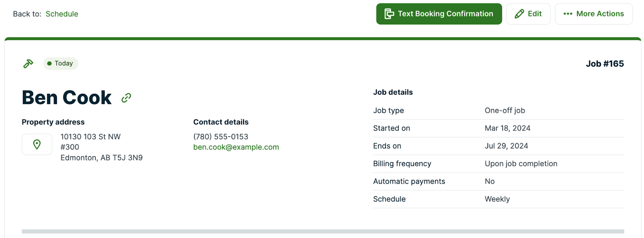Click the three-dot ellipsis icon
The width and height of the screenshot is (644, 238).
[x=568, y=14]
